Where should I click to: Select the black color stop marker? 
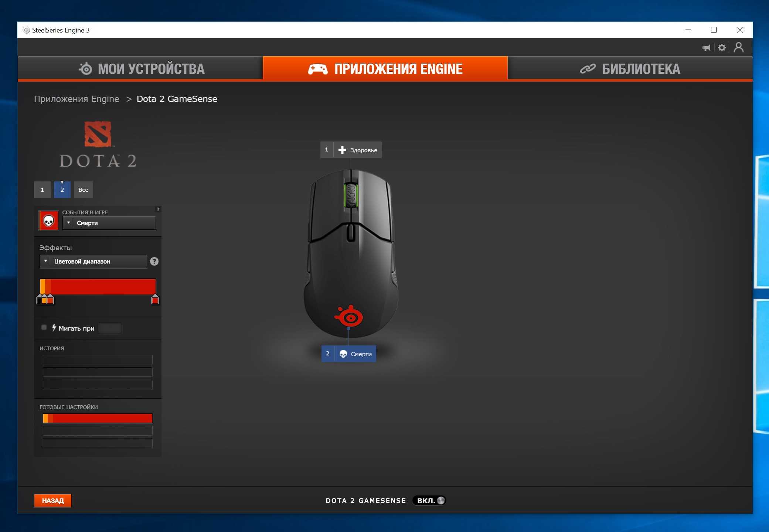[38, 300]
